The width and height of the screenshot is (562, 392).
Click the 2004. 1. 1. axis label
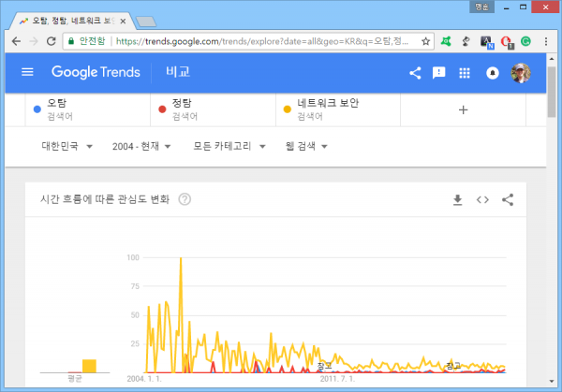coord(144,379)
